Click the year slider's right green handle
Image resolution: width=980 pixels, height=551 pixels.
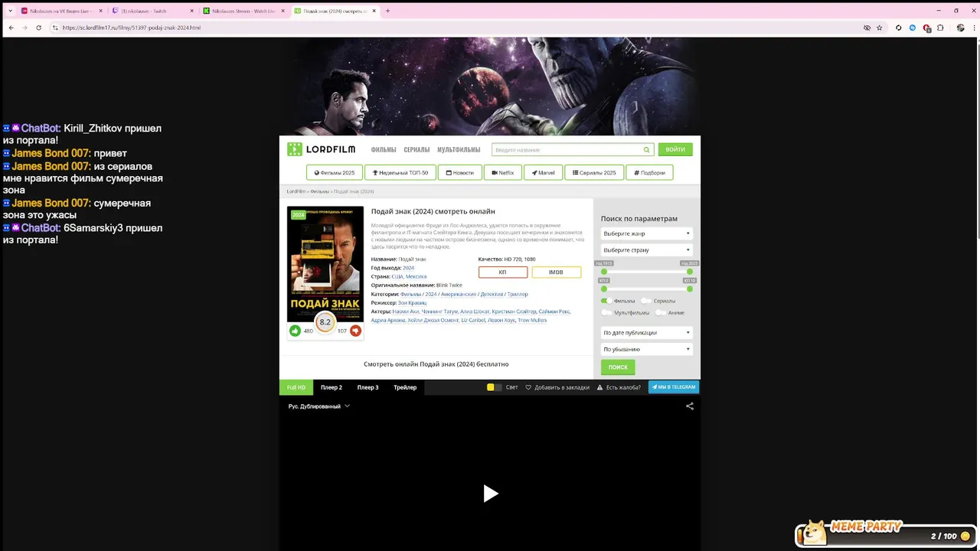click(x=690, y=272)
